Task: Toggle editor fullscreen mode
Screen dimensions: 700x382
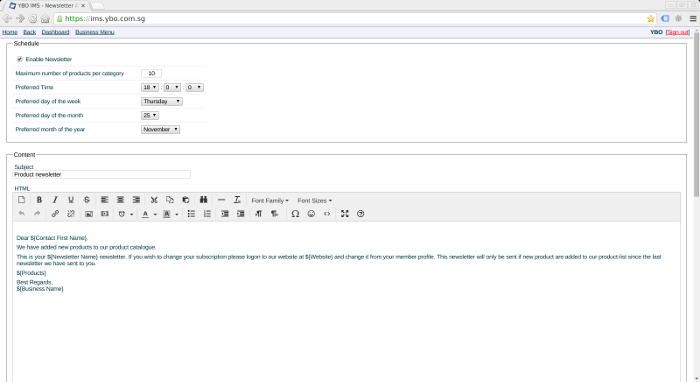Action: [345, 214]
